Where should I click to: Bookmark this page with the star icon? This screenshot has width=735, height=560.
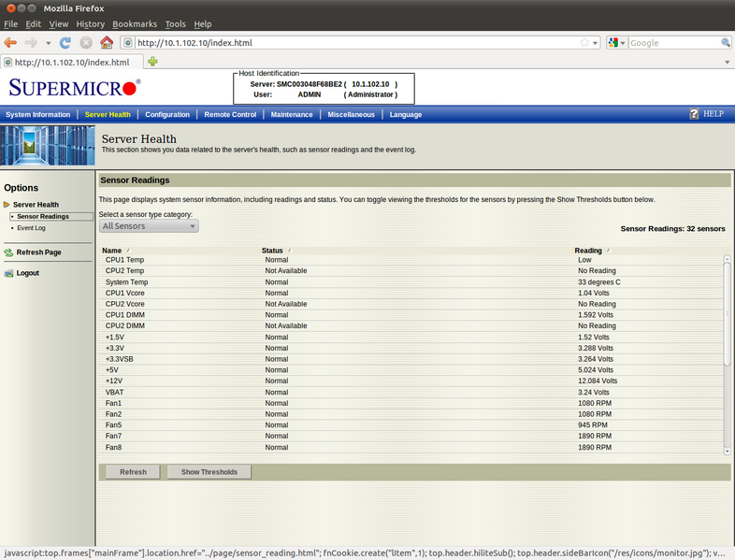coord(584,43)
